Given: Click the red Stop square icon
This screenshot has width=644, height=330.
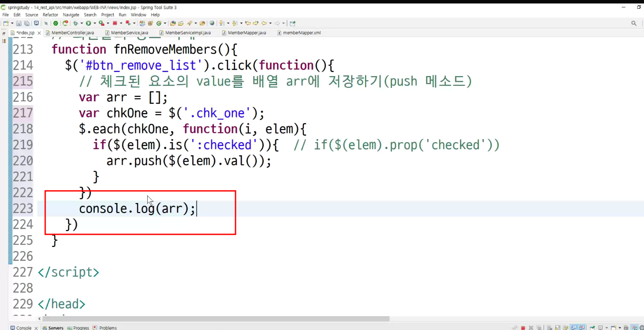Looking at the screenshot, I should [x=115, y=23].
